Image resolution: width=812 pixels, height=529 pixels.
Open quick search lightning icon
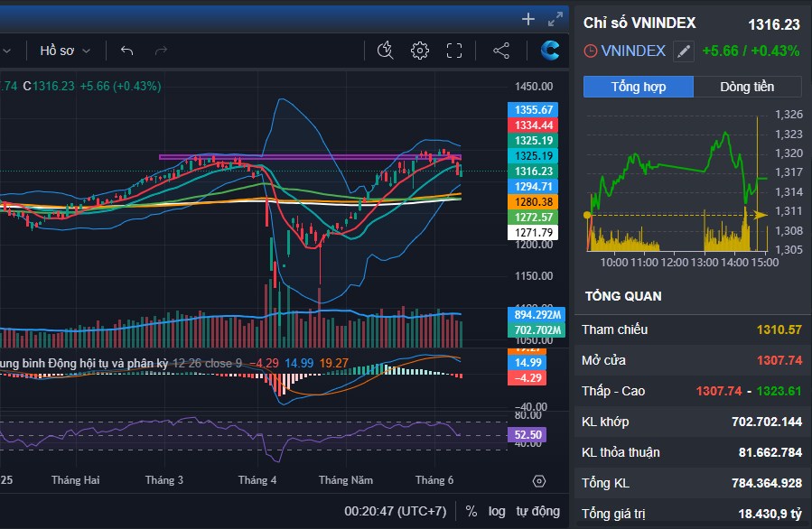[386, 51]
